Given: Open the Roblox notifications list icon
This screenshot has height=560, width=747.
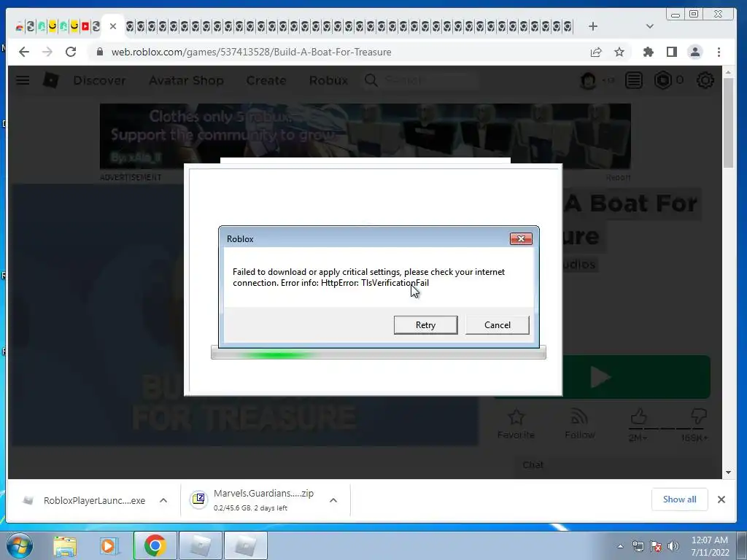Looking at the screenshot, I should [x=634, y=80].
